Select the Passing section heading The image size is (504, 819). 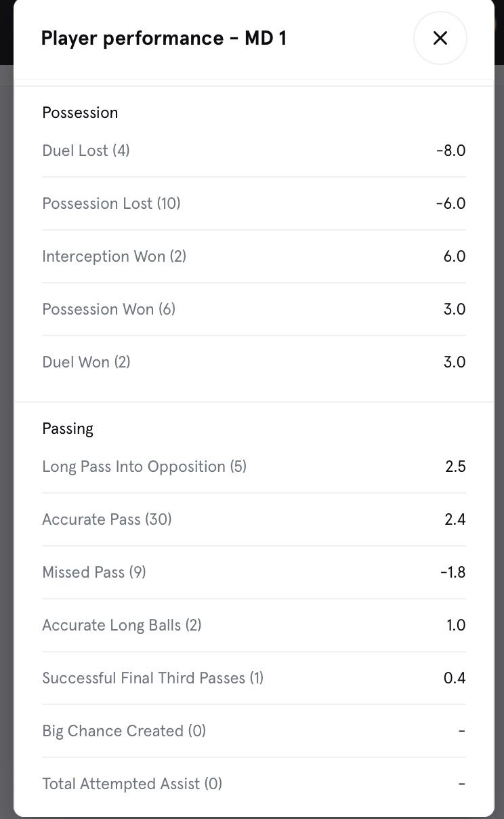pos(68,428)
